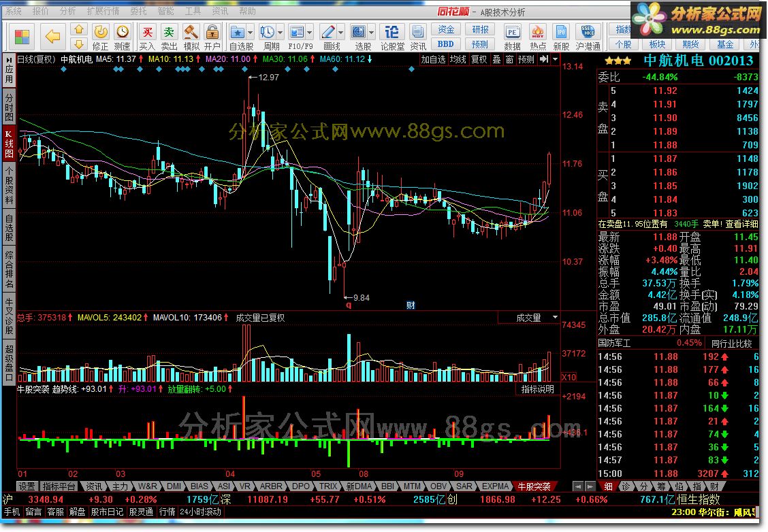The width and height of the screenshot is (768, 532).
Task: Toggle 复权 price adjustment on chart
Action: click(x=479, y=59)
